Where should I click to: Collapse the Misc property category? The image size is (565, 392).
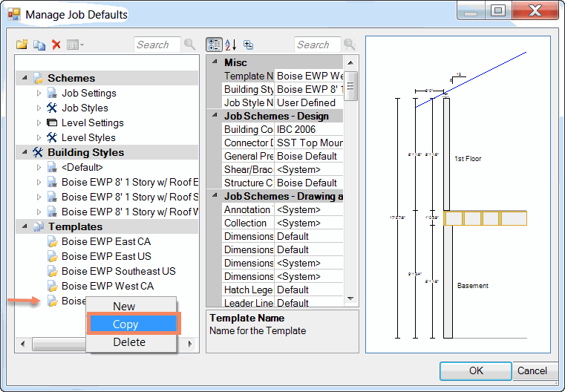click(215, 62)
